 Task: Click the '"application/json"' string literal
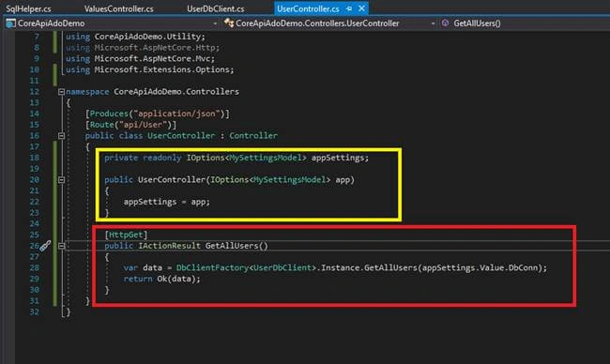(x=176, y=114)
